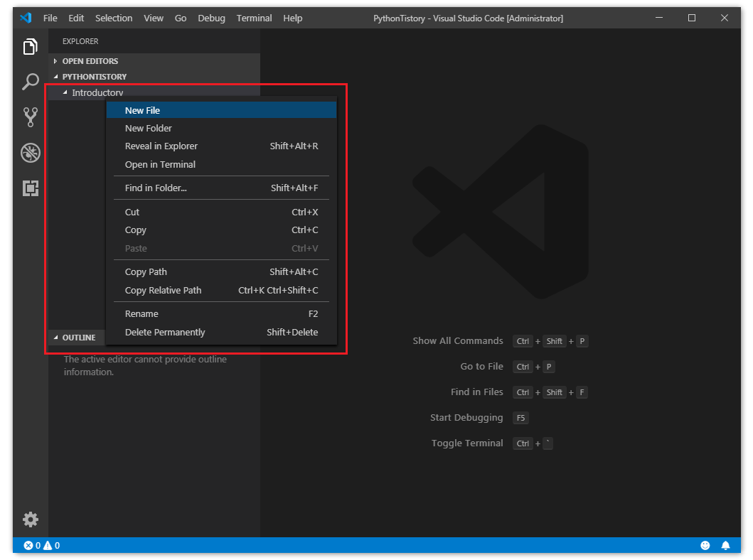
Task: Open the Selection menu
Action: point(114,18)
